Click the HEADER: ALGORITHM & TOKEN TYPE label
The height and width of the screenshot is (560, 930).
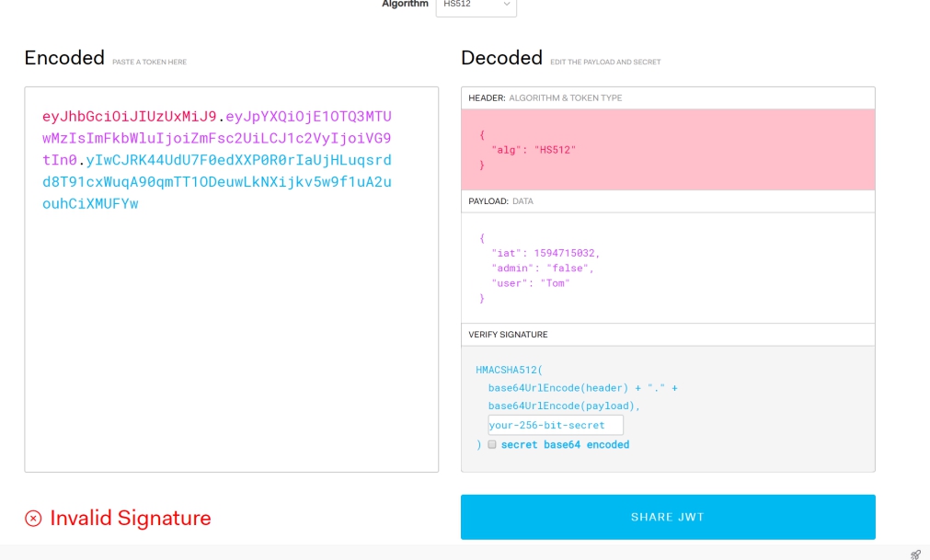(x=545, y=97)
